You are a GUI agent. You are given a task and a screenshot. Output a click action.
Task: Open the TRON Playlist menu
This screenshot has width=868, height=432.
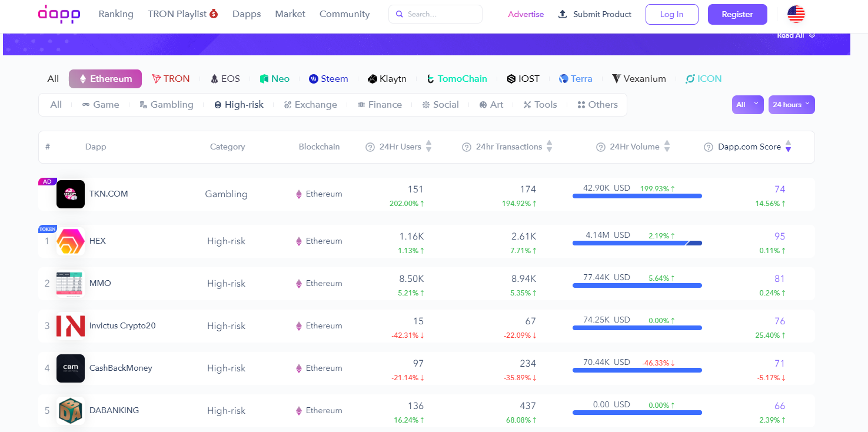(x=183, y=14)
